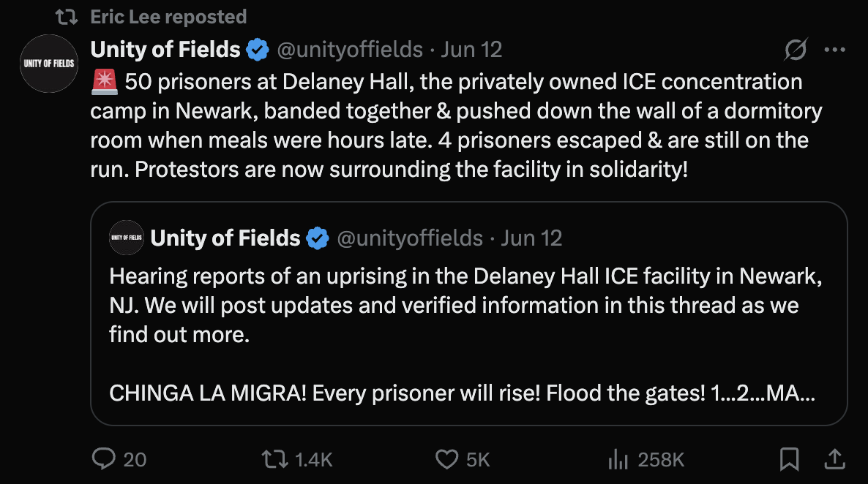Open the Unity of Fields profile avatar
Image resolution: width=868 pixels, height=484 pixels.
pyautogui.click(x=48, y=64)
